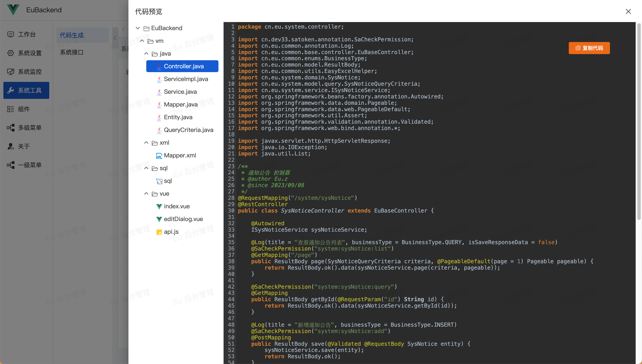Open editDialog.vue file
This screenshot has height=364, width=642.
pyautogui.click(x=183, y=219)
